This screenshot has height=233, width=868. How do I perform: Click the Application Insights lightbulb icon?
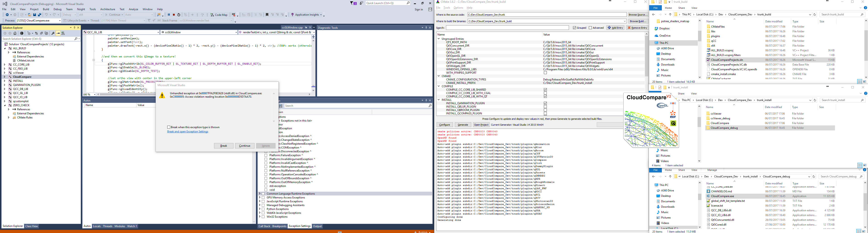(x=292, y=15)
